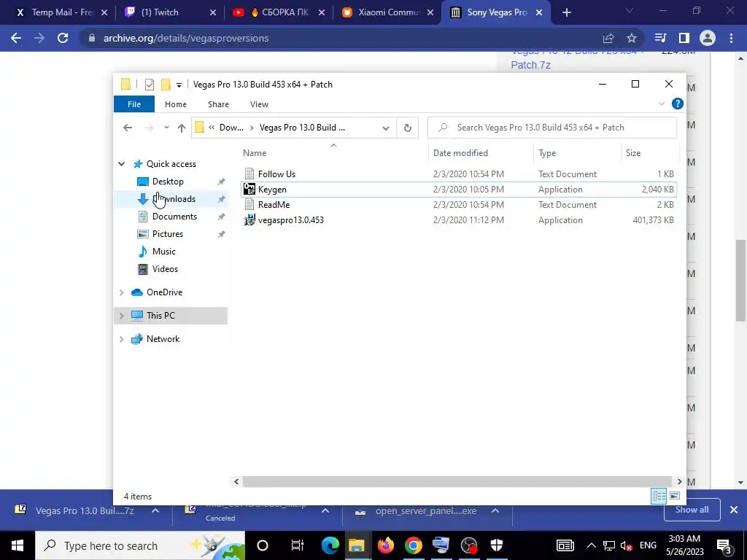Switch to large icons view in Explorer
This screenshot has height=560, width=747.
(x=675, y=496)
